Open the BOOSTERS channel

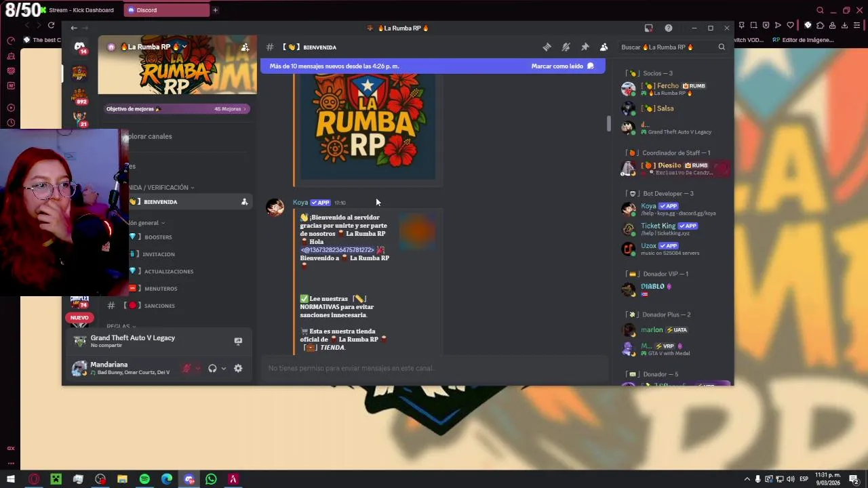pyautogui.click(x=158, y=237)
